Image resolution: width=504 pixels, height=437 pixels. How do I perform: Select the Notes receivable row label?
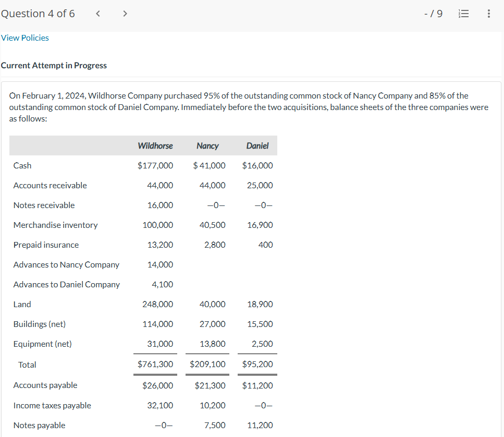(x=44, y=205)
